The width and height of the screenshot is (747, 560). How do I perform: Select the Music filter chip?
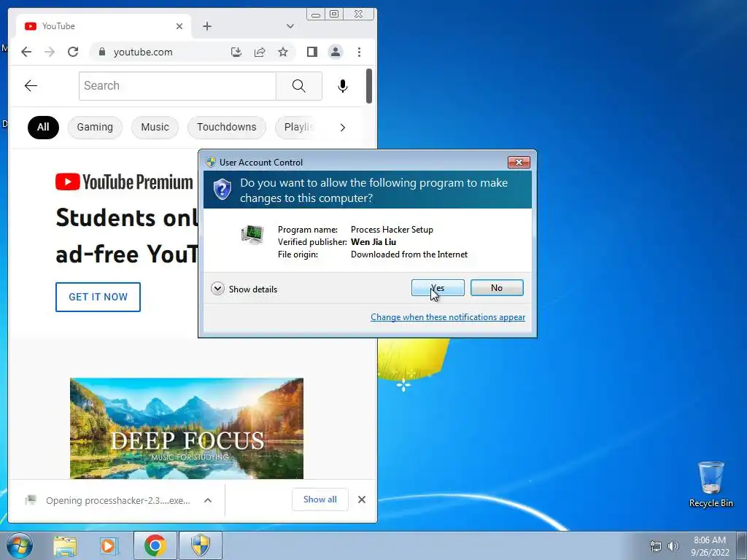pos(155,127)
